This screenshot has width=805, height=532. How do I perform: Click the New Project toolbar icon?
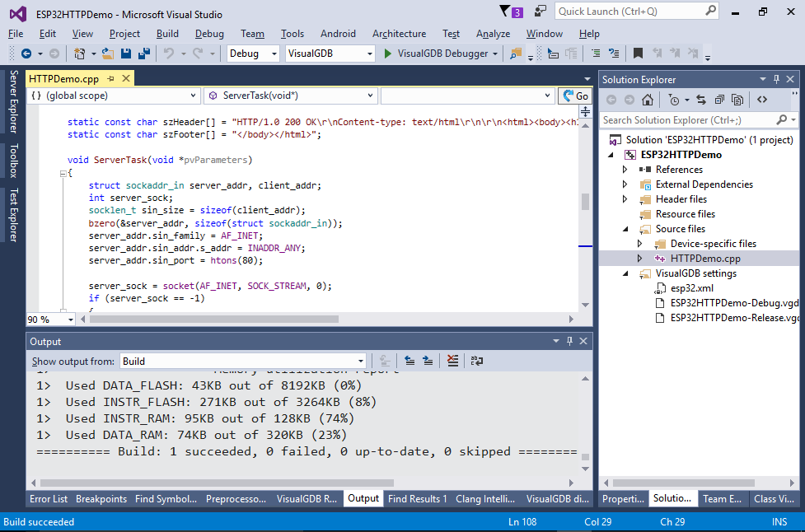point(79,54)
